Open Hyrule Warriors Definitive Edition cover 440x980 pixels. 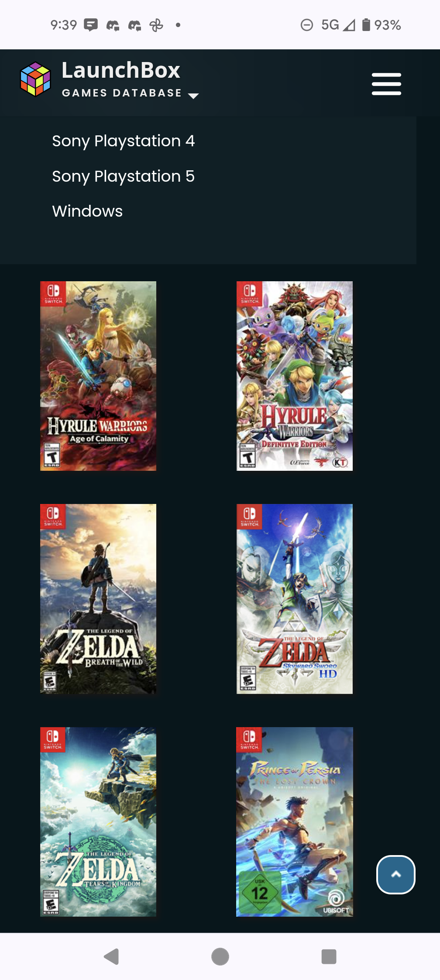pos(295,376)
